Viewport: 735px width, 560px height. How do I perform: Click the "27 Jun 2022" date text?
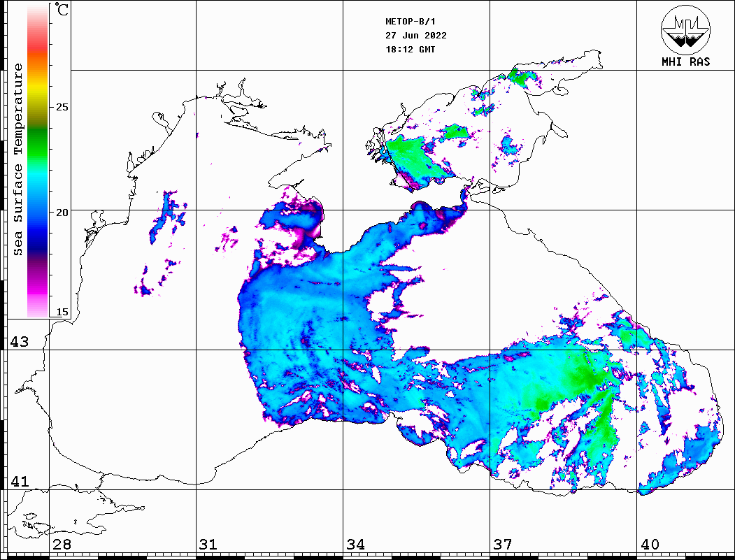[x=416, y=36]
